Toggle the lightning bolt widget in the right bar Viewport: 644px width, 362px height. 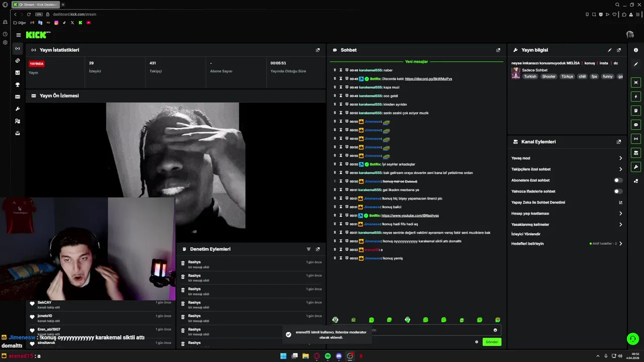636,97
